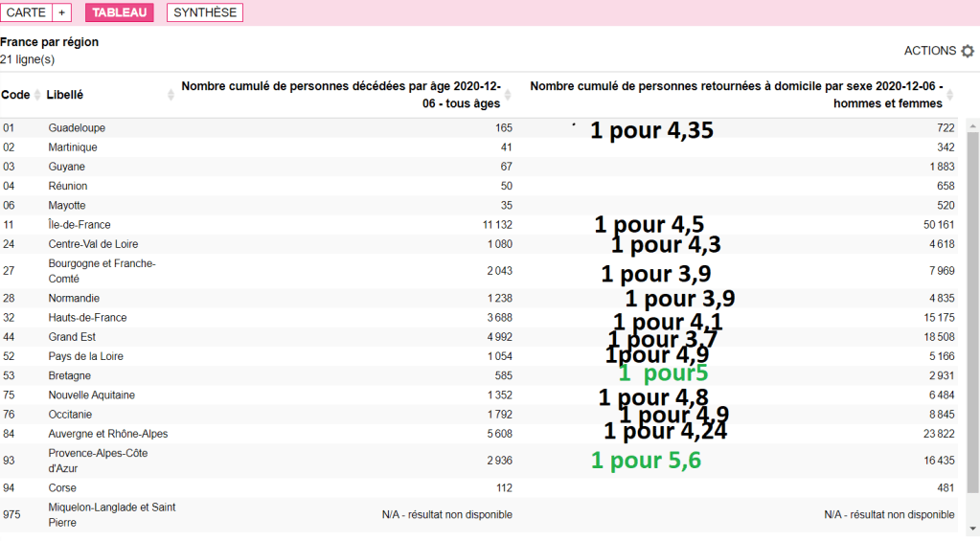Click the vertical scrollbar on the table
Image resolution: width=980 pixels, height=541 pixels.
coord(972,306)
